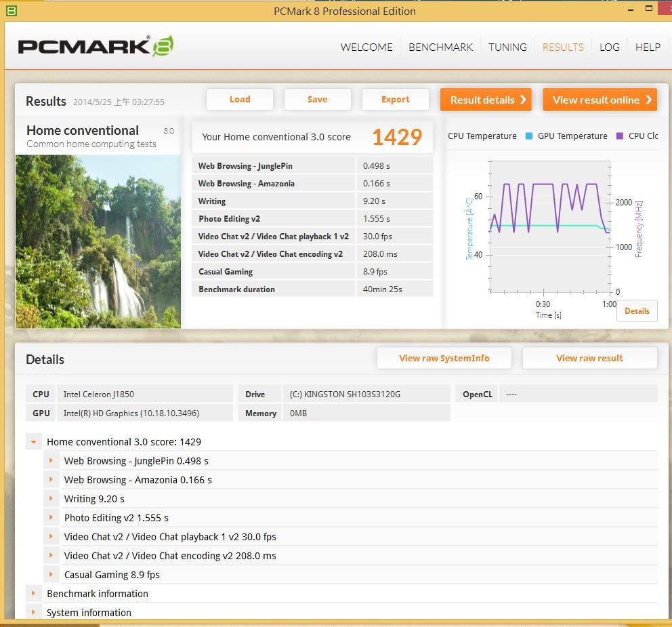Click the OpenCL value field
This screenshot has height=627, width=672.
[x=578, y=394]
